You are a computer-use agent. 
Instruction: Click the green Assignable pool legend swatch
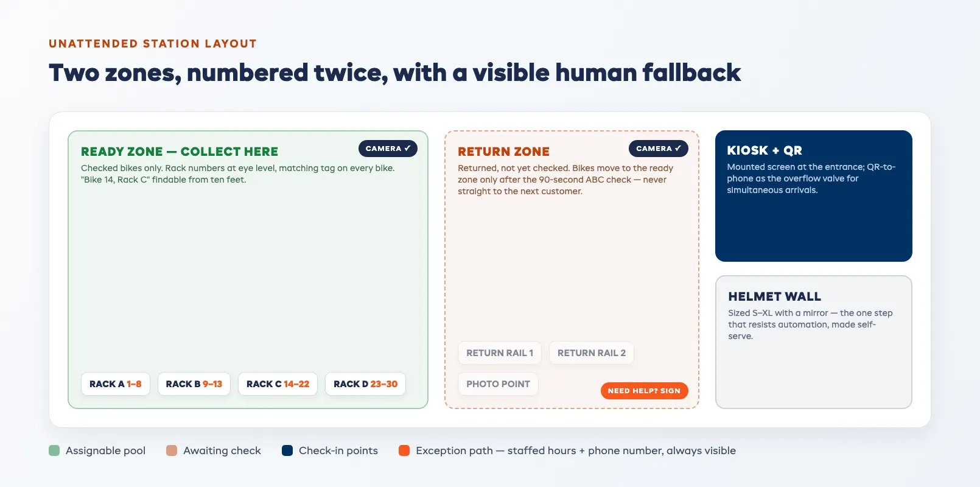54,450
